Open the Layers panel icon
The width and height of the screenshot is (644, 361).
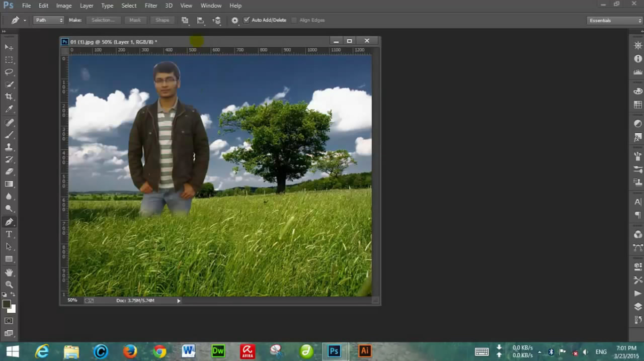point(638,307)
